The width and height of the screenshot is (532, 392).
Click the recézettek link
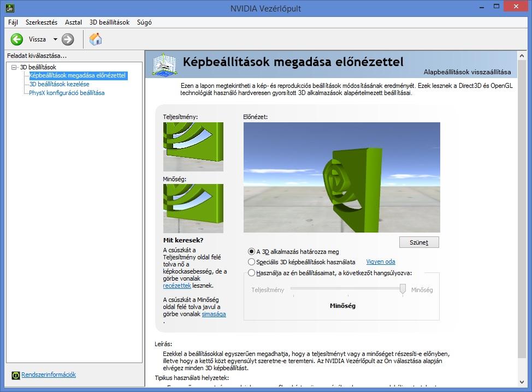coord(177,286)
